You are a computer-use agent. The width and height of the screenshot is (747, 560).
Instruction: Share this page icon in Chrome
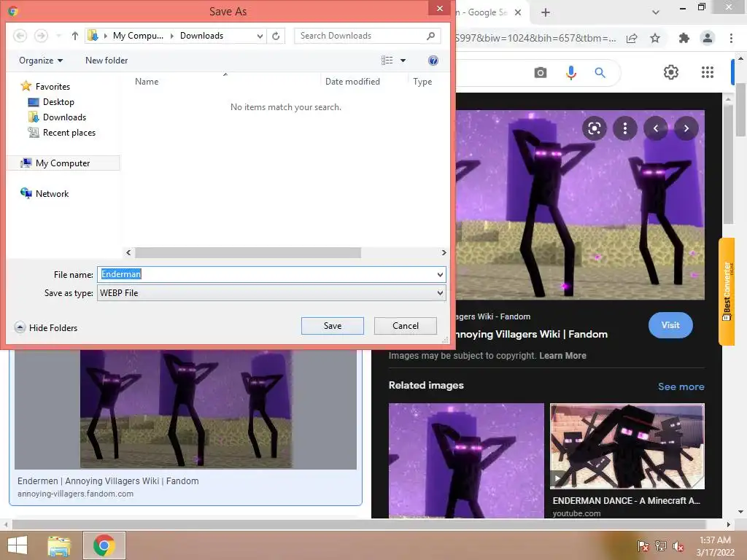pos(632,38)
